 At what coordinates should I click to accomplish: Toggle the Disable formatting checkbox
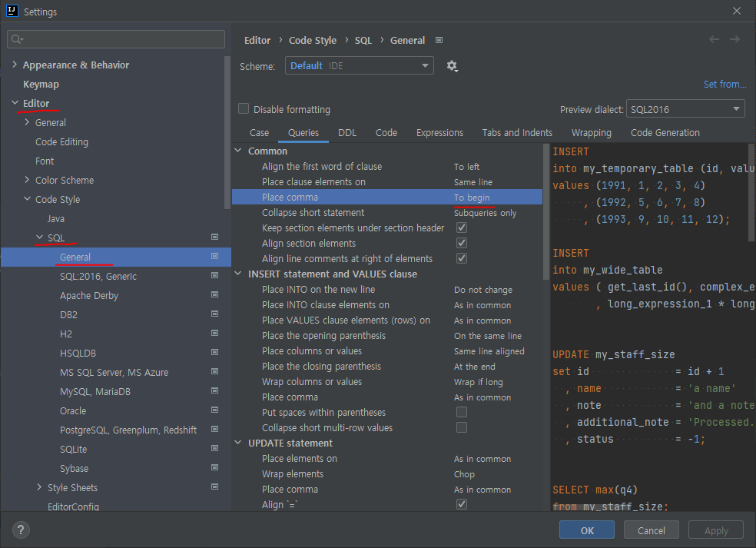244,108
